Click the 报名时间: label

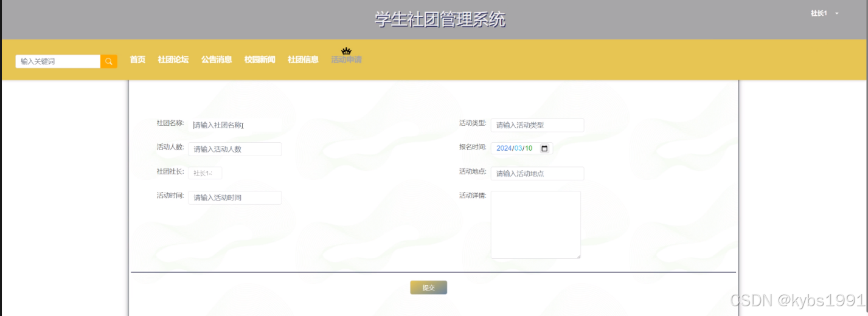tap(473, 147)
